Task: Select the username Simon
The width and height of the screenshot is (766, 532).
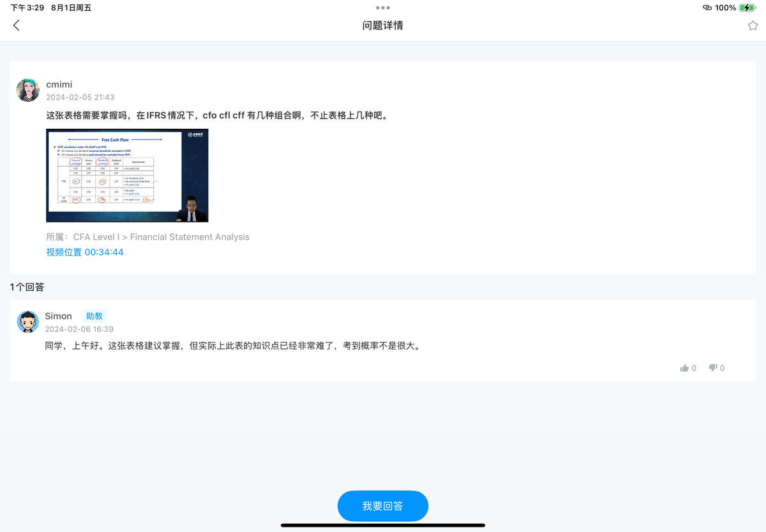Action: pos(58,316)
